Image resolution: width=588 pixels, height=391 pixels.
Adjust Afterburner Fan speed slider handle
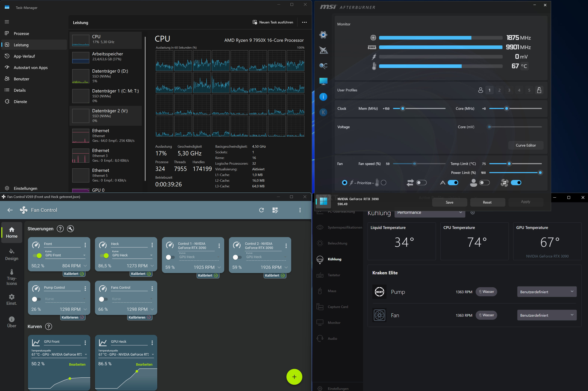pyautogui.click(x=414, y=164)
